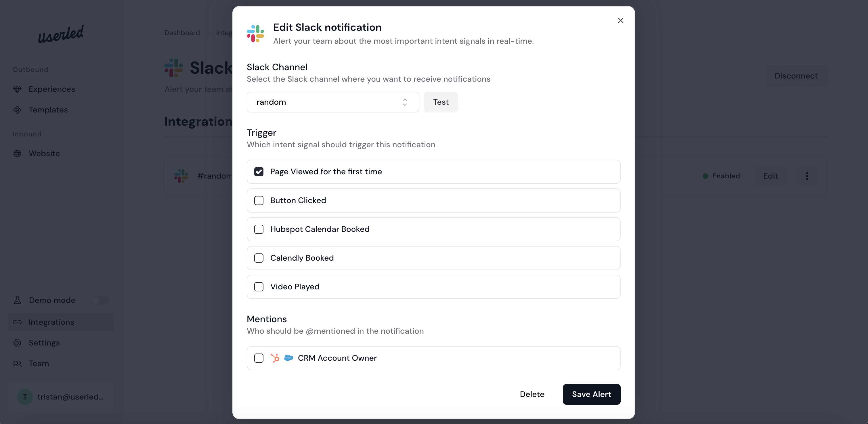This screenshot has width=868, height=424.
Task: Close the Edit Slack notification dialog
Action: click(620, 20)
